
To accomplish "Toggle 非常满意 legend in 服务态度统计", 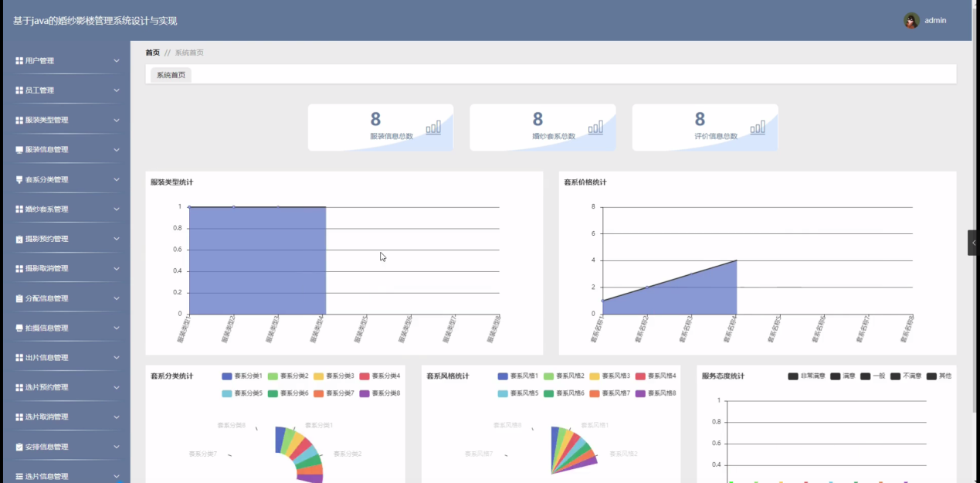I will click(x=806, y=376).
